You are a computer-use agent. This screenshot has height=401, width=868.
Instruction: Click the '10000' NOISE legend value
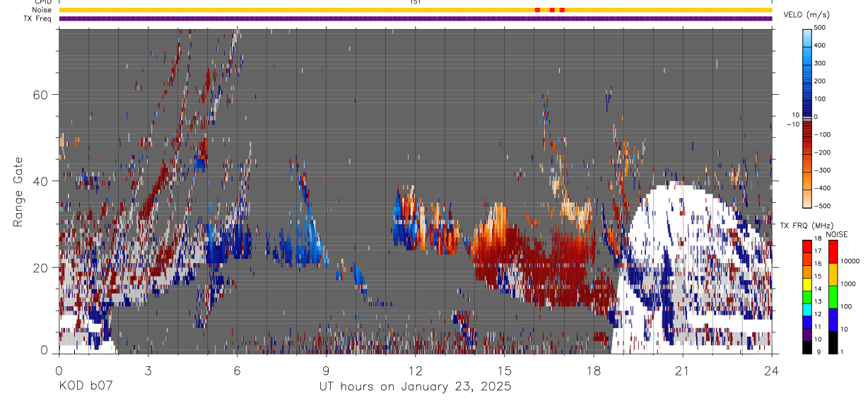(850, 262)
